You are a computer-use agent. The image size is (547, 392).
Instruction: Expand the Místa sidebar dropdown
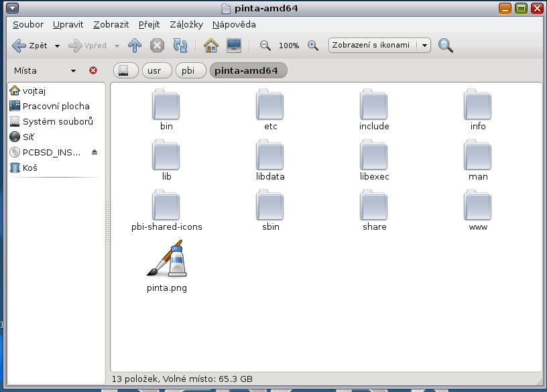tap(73, 70)
